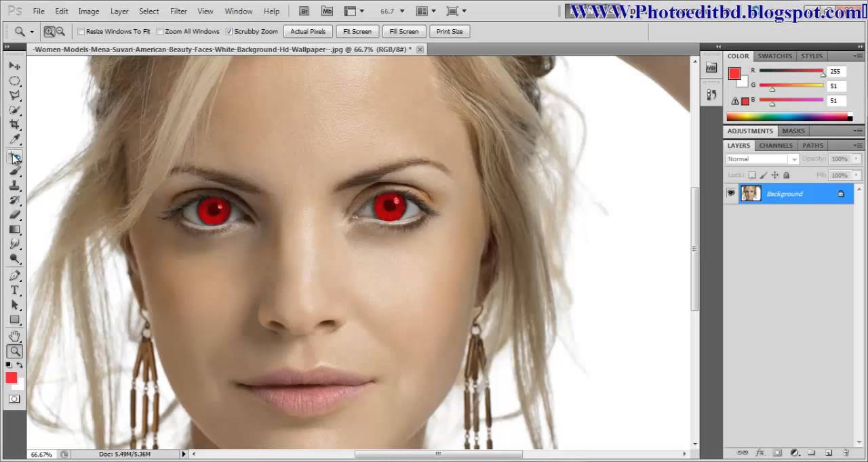The width and height of the screenshot is (868, 462).
Task: Open the Opacity slider arrow
Action: click(x=856, y=159)
